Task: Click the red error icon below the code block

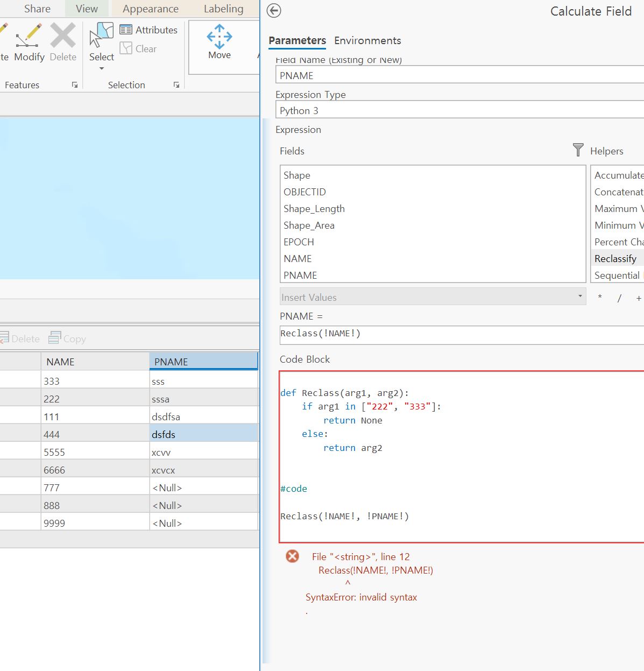Action: [x=292, y=556]
